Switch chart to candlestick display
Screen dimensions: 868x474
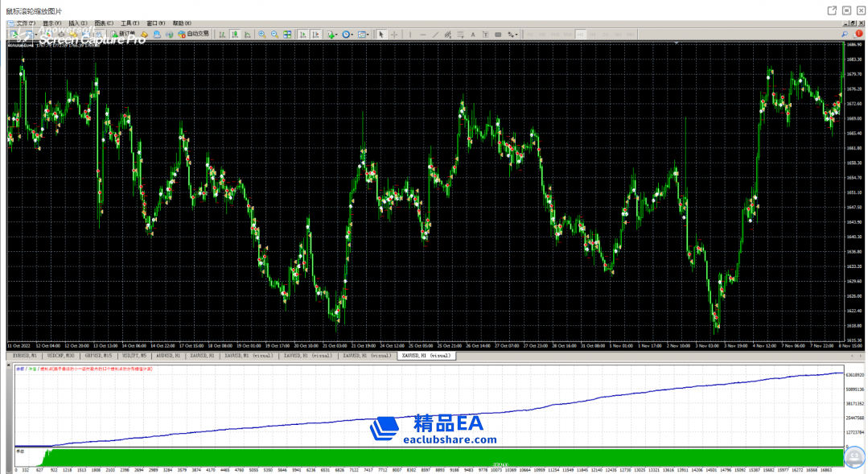pos(234,35)
